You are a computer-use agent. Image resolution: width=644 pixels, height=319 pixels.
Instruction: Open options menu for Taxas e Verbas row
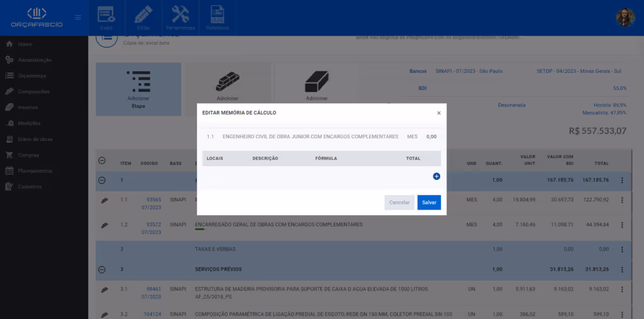[622, 250]
